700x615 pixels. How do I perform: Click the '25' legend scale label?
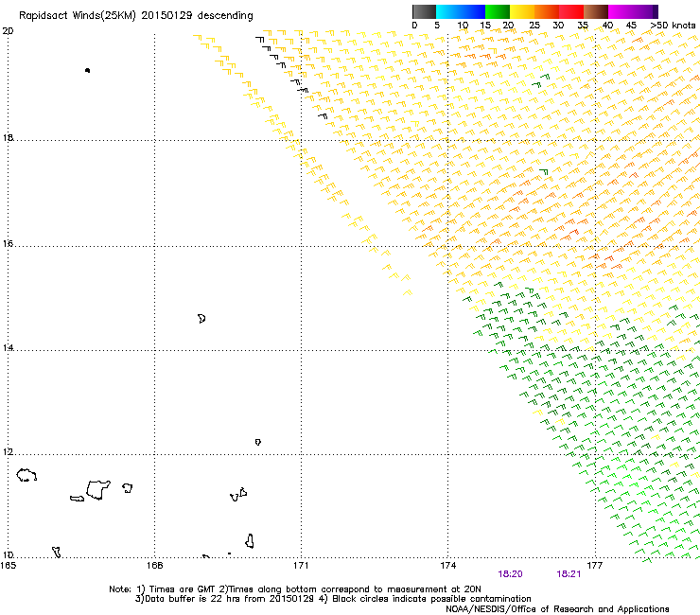tap(534, 25)
